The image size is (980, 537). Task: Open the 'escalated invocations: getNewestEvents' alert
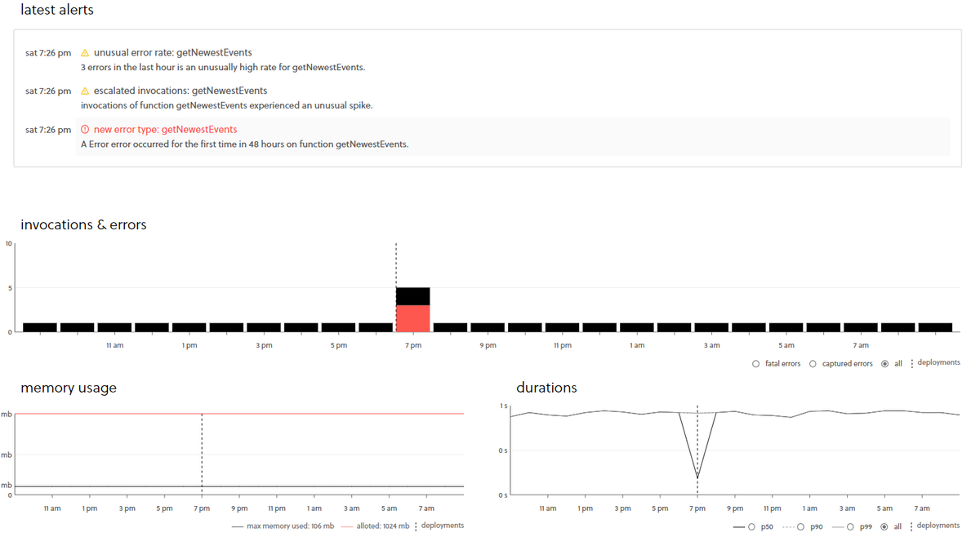tap(180, 91)
